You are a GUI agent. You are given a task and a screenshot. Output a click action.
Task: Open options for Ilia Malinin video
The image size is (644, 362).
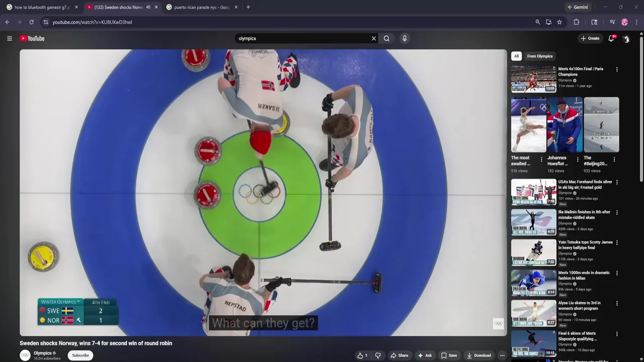[617, 212]
